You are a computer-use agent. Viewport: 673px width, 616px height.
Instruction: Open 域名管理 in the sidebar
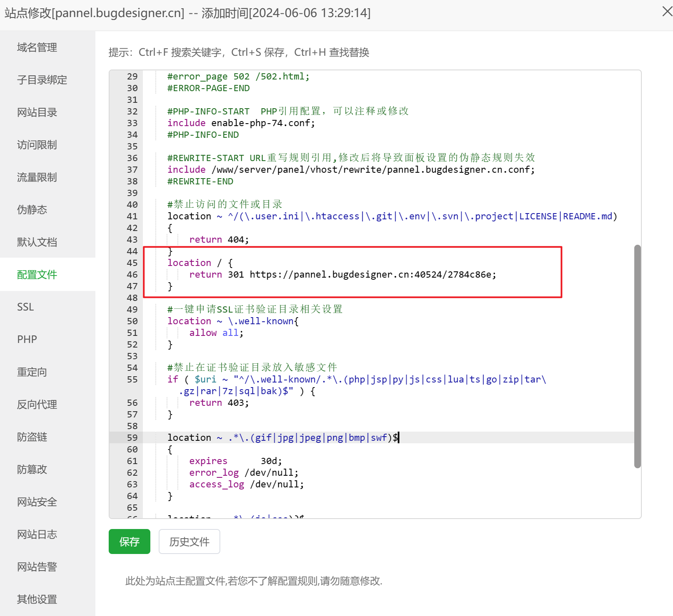37,47
